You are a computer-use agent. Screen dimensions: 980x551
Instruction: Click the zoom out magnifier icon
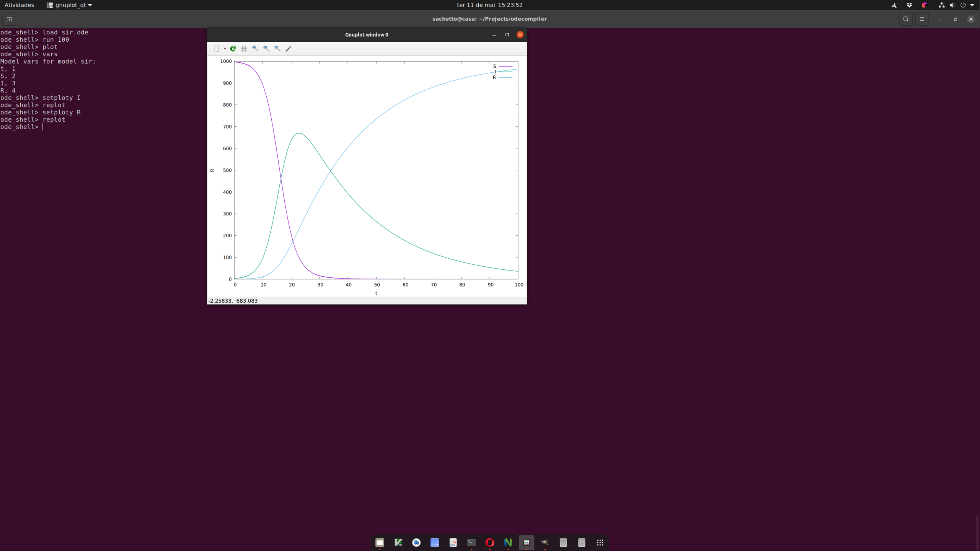click(x=255, y=49)
